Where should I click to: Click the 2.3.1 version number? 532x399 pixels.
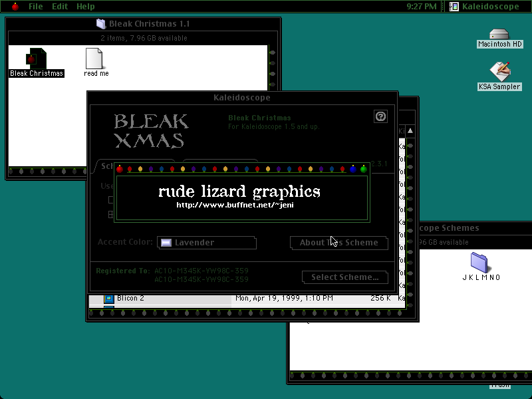[x=379, y=164]
